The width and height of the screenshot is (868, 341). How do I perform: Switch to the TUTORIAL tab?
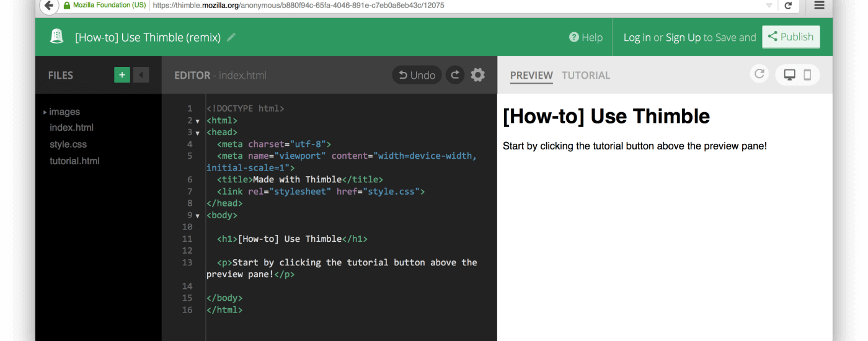point(586,75)
